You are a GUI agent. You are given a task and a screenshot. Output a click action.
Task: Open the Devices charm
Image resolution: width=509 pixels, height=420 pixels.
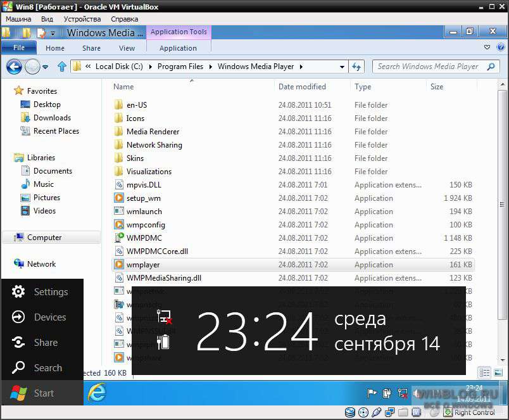point(18,317)
